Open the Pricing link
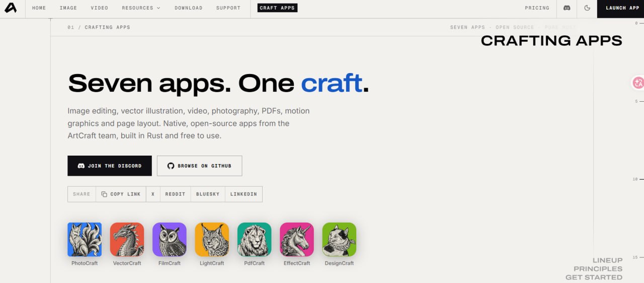This screenshot has height=283, width=644. 537,8
